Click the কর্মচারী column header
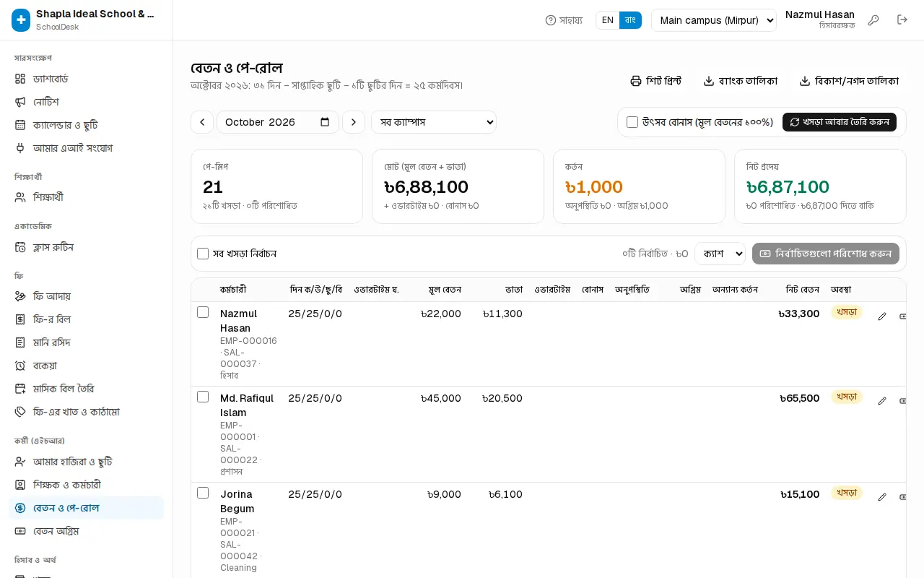This screenshot has width=924, height=578. (x=233, y=290)
